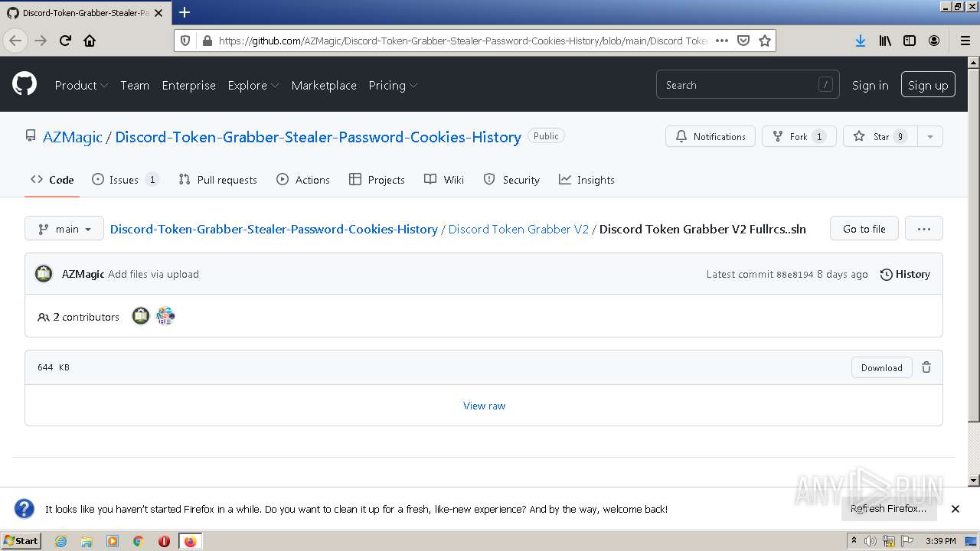Image resolution: width=980 pixels, height=551 pixels.
Task: Open Windows Explorer folder in taskbar
Action: [x=87, y=541]
